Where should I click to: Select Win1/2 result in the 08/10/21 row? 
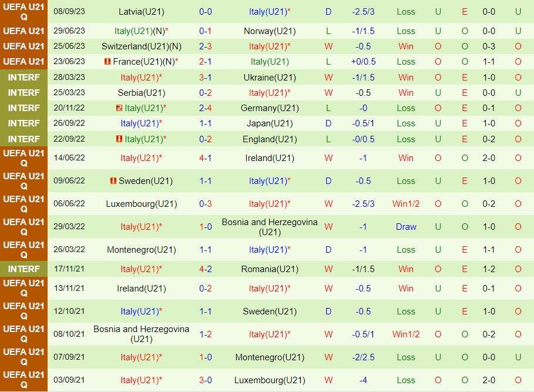[406, 334]
